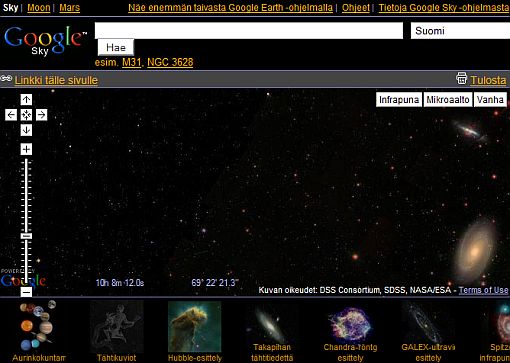Viewport: 510px width, 363px height.
Task: Switch to the Moon tab
Action: [x=39, y=7]
